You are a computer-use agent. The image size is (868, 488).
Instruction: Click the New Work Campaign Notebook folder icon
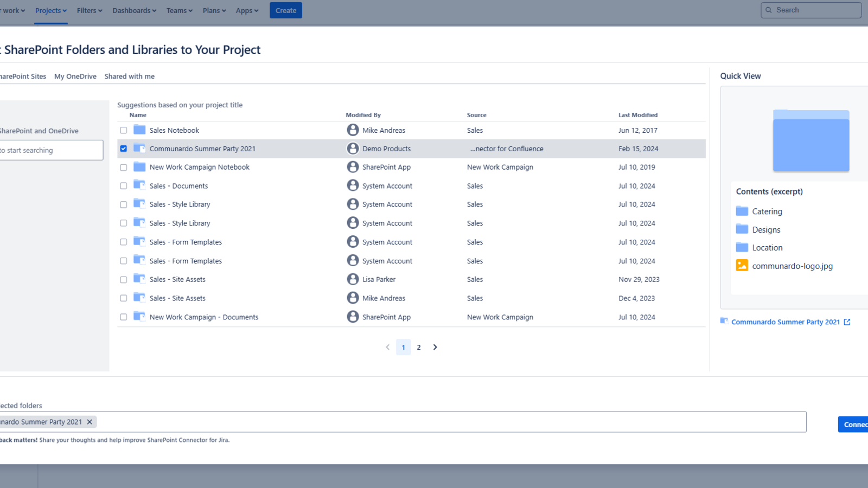139,166
